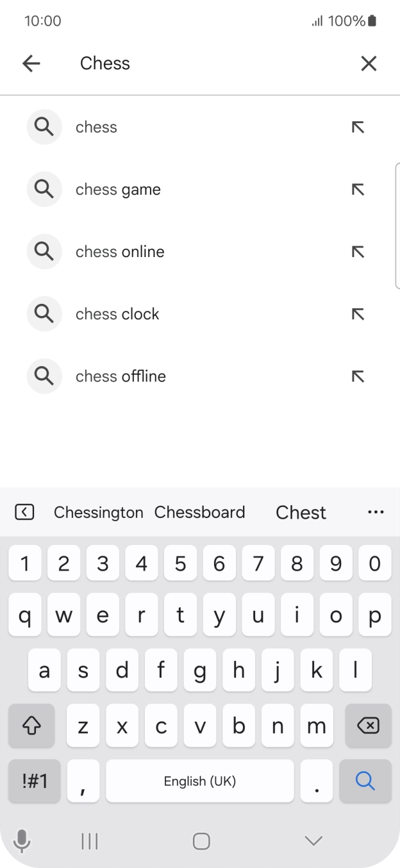Tap the microphone icon in the navigation bar
400x868 pixels.
22,840
